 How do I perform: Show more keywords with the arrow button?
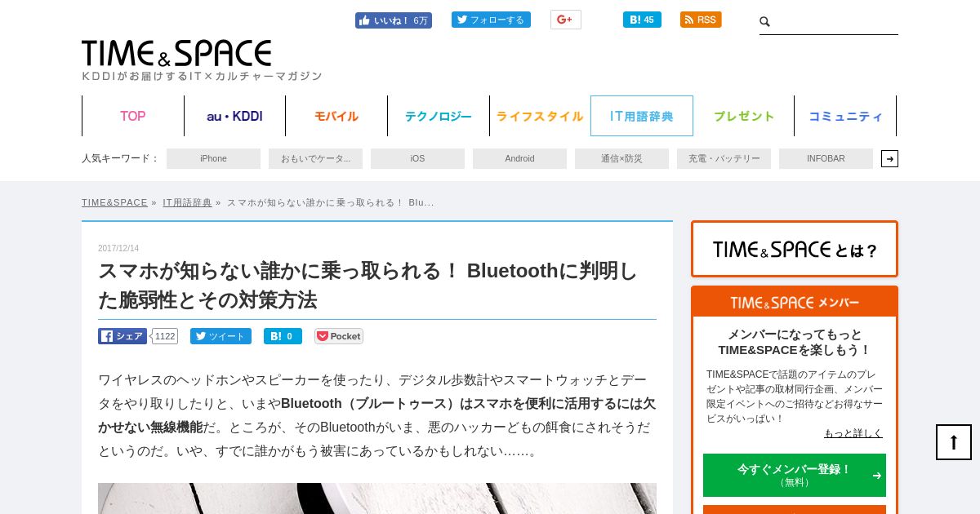point(889,158)
